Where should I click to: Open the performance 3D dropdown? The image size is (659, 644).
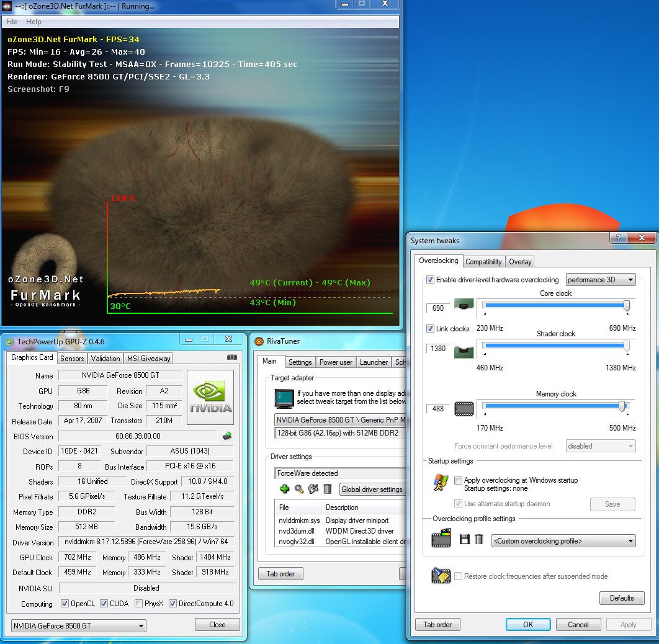(601, 280)
